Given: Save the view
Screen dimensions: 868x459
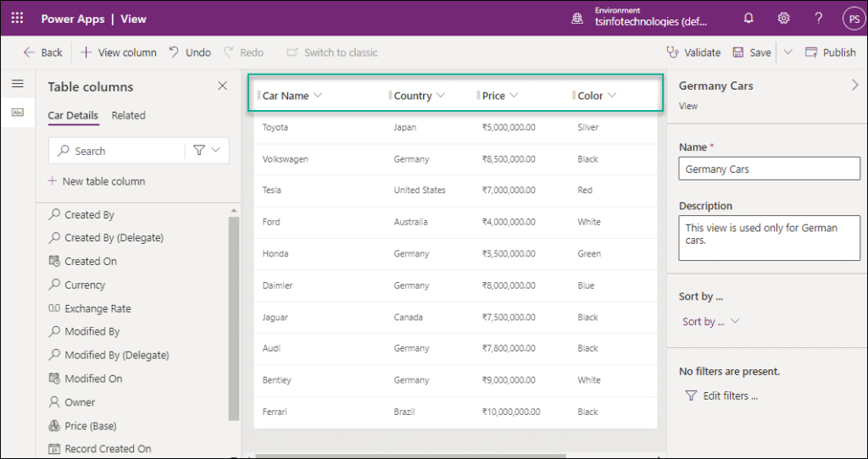Looking at the screenshot, I should 752,53.
